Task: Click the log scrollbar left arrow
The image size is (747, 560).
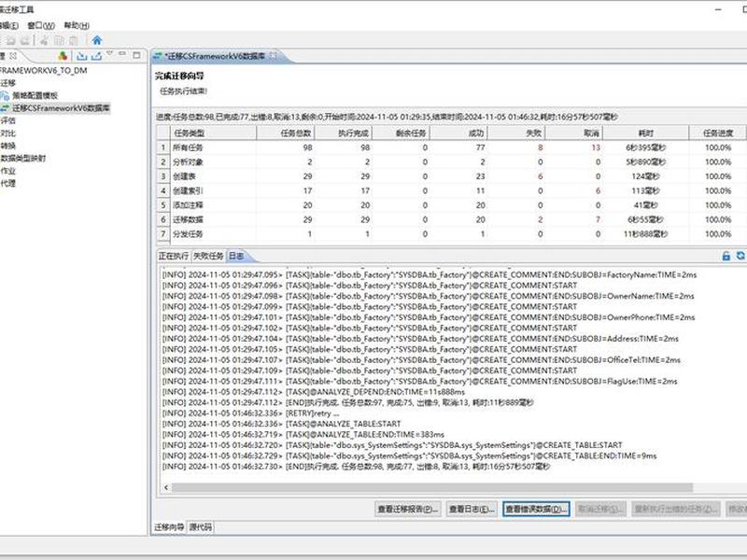Action: pos(166,487)
